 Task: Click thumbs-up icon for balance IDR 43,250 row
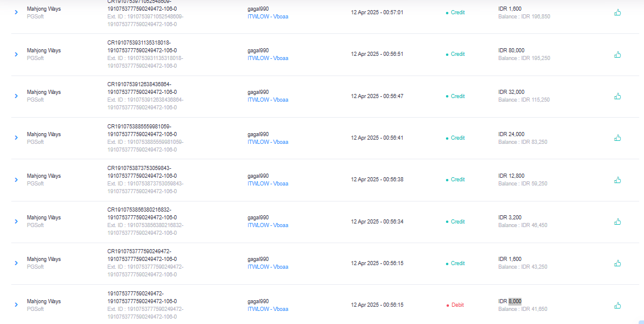(617, 263)
